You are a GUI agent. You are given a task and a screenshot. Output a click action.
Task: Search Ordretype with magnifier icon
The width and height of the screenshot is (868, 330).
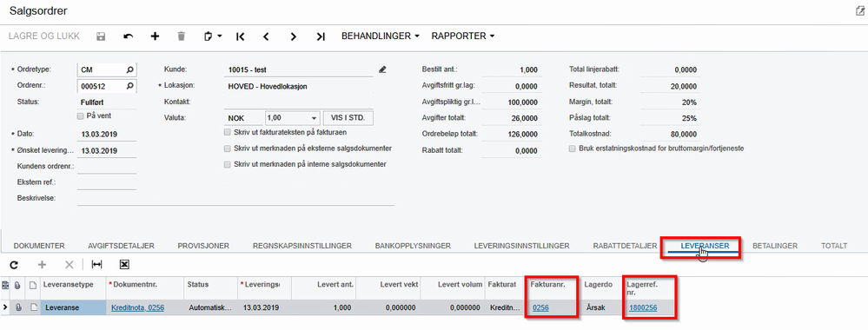(x=130, y=69)
